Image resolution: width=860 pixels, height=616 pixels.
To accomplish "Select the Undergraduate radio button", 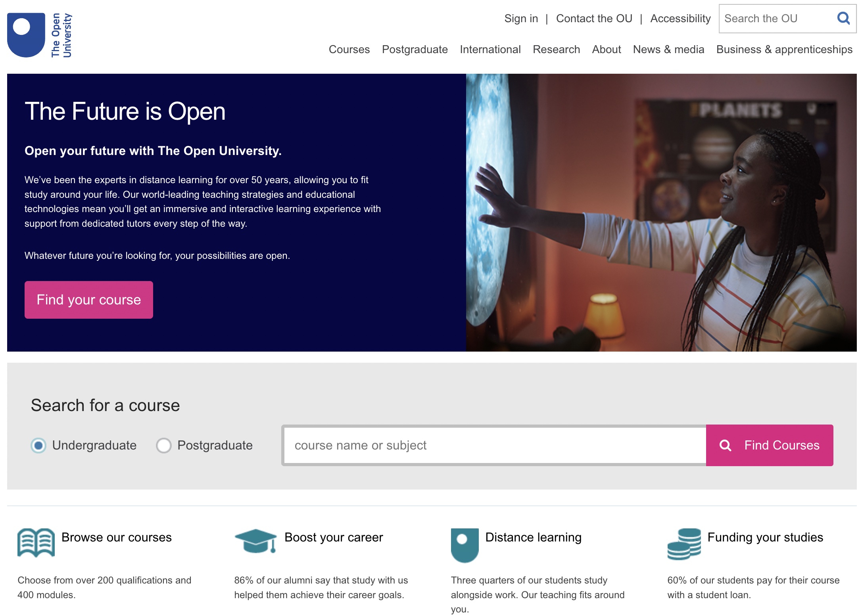I will [38, 446].
